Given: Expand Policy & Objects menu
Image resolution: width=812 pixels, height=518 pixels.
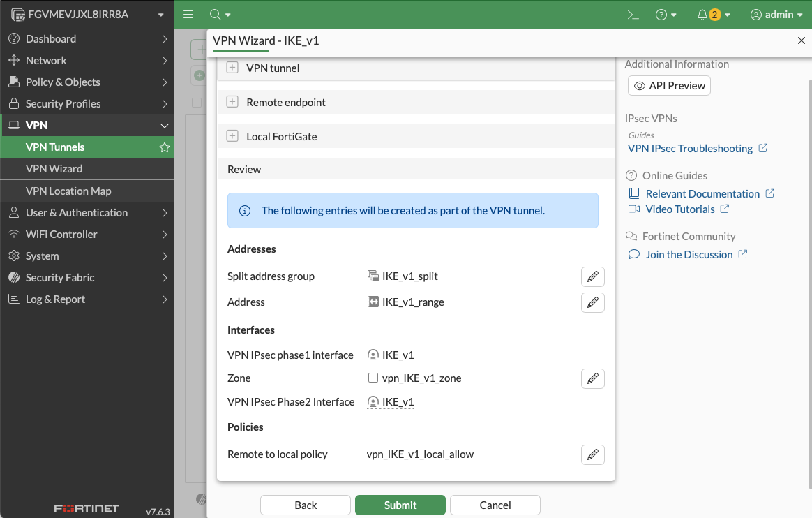Looking at the screenshot, I should point(87,82).
